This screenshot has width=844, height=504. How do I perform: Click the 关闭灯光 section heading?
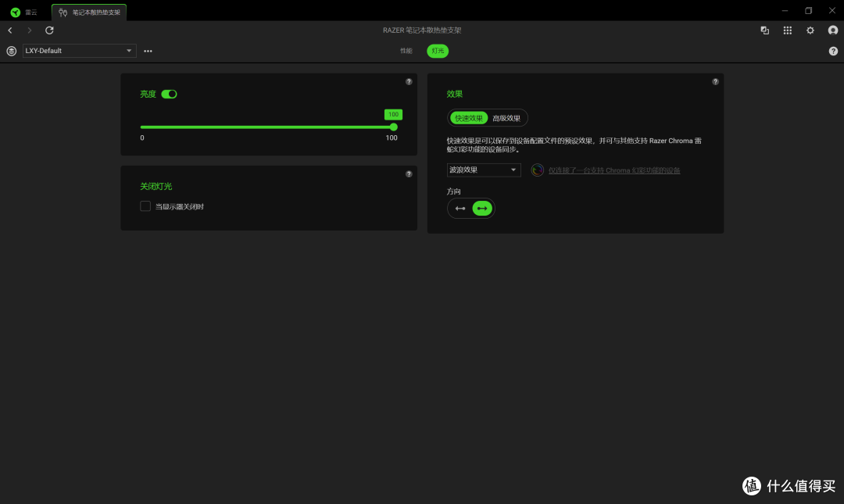pyautogui.click(x=156, y=186)
